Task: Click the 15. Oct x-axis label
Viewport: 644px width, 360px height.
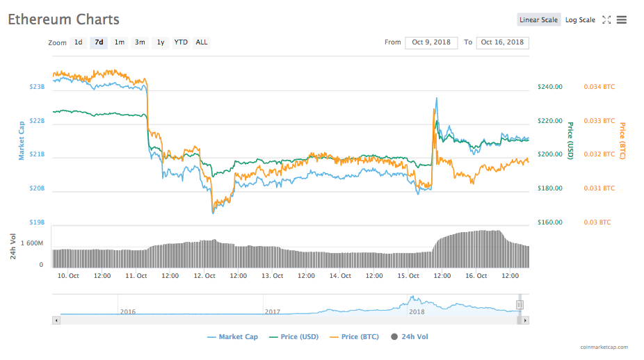Action: pos(408,276)
